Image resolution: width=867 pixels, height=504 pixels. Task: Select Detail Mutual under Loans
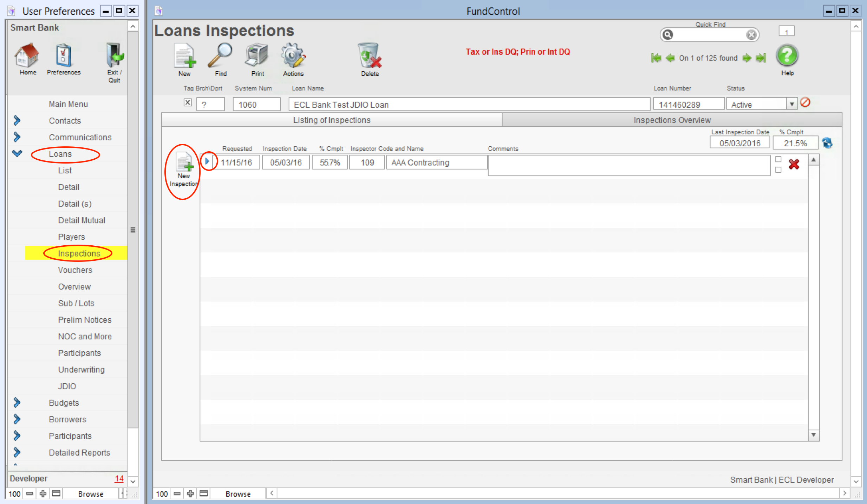click(x=82, y=220)
